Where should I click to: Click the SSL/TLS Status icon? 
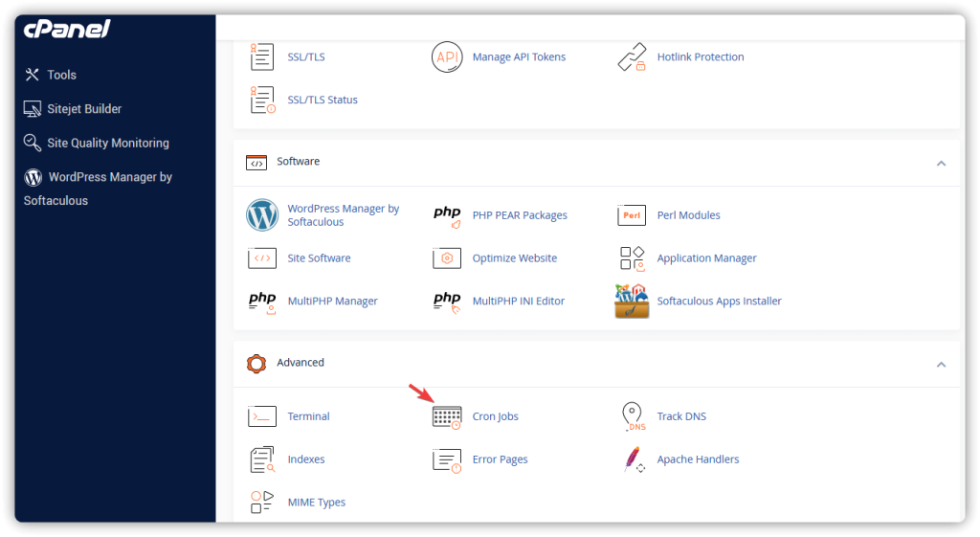coord(262,100)
